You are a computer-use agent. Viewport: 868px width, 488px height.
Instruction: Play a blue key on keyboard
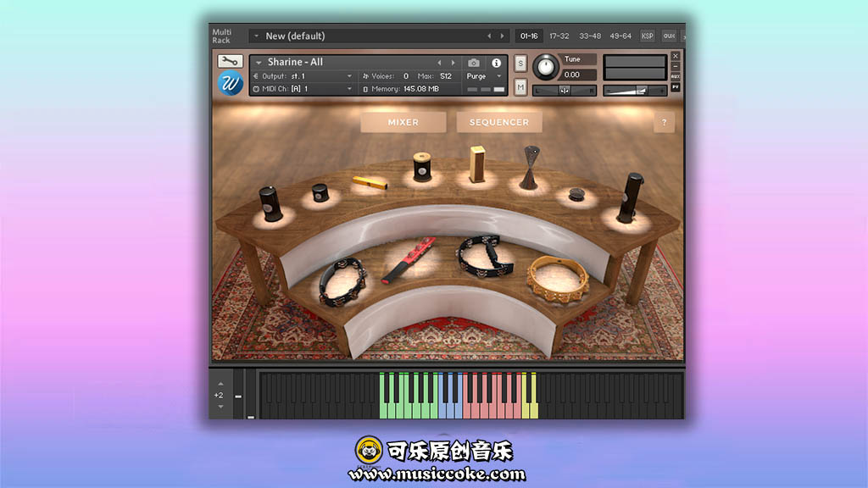(451, 409)
